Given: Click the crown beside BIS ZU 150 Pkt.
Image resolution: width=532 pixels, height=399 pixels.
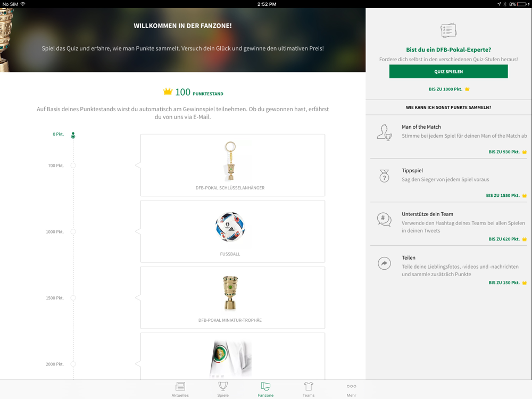Looking at the screenshot, I should click(524, 282).
